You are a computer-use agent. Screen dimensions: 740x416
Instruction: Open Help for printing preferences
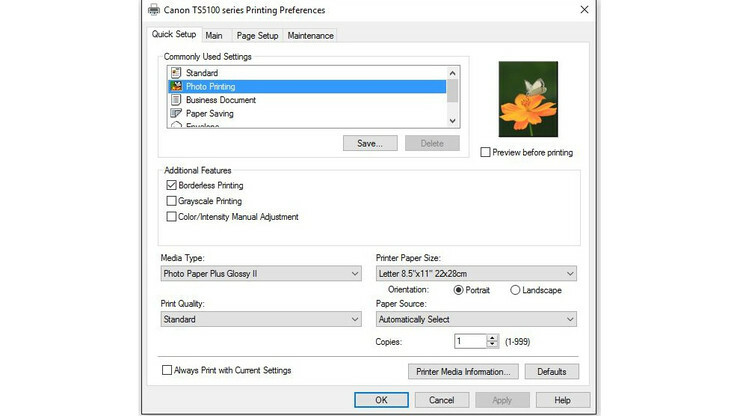click(x=563, y=400)
